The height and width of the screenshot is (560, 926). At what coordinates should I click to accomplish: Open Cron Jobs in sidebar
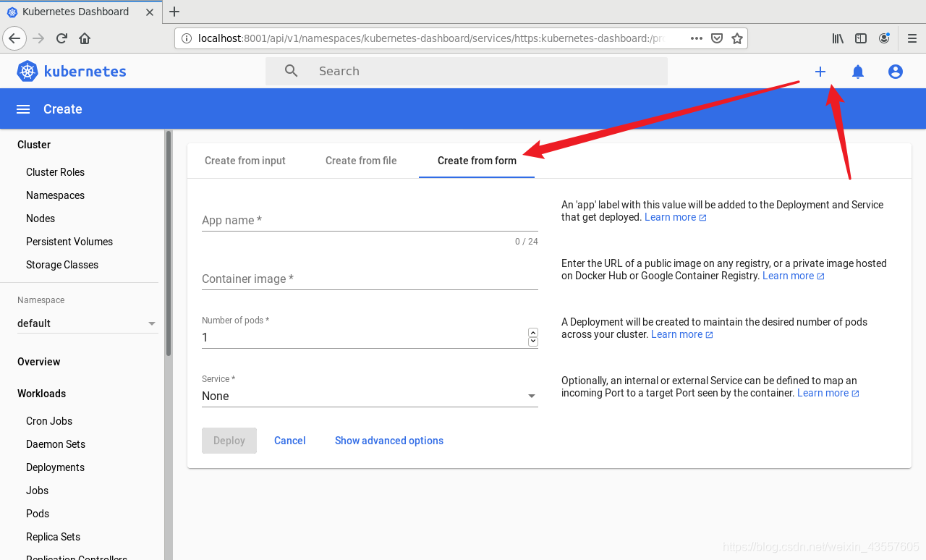point(49,421)
